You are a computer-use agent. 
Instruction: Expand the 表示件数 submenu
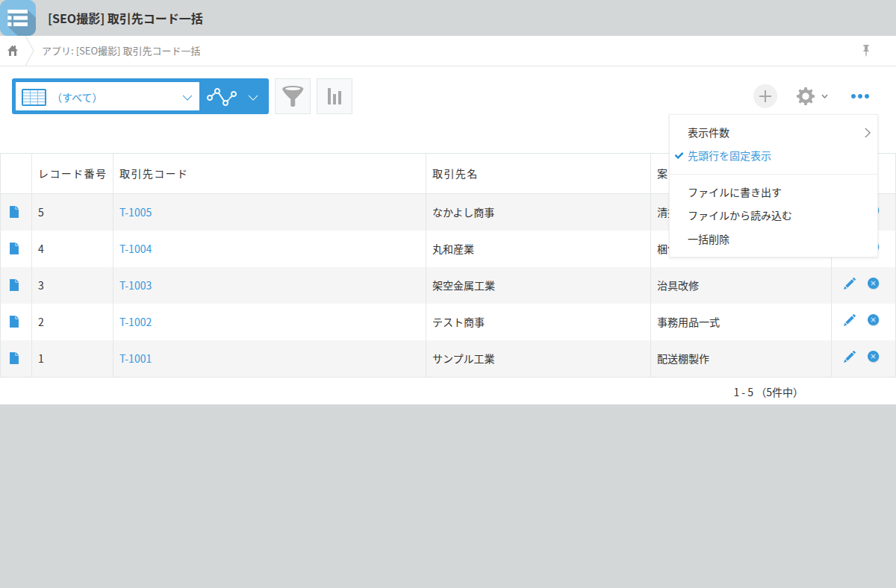(x=774, y=133)
